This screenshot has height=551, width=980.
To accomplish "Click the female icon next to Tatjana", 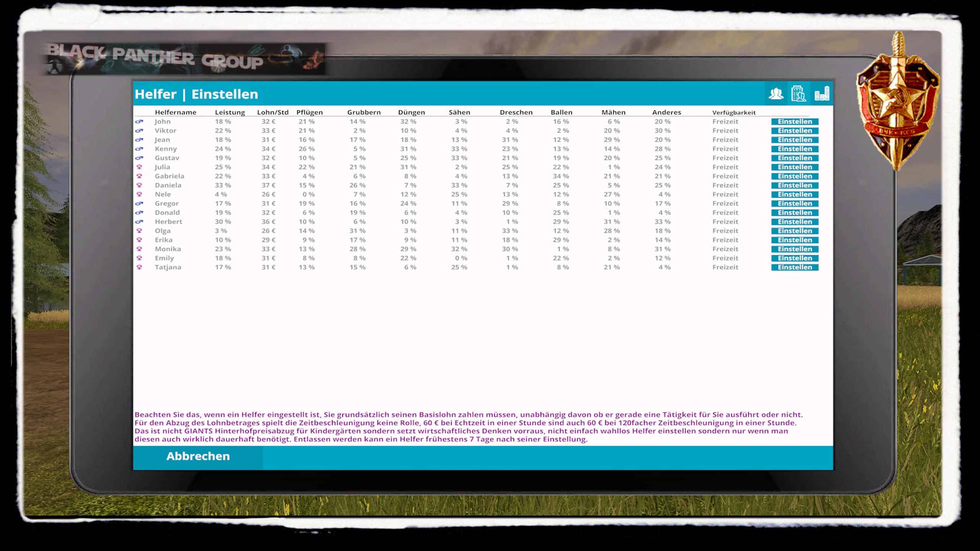I will click(x=139, y=267).
